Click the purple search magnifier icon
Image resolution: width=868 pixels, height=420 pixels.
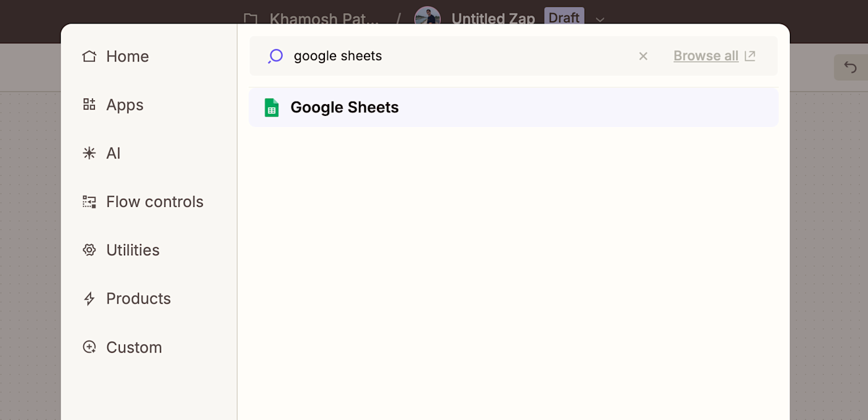pos(275,56)
